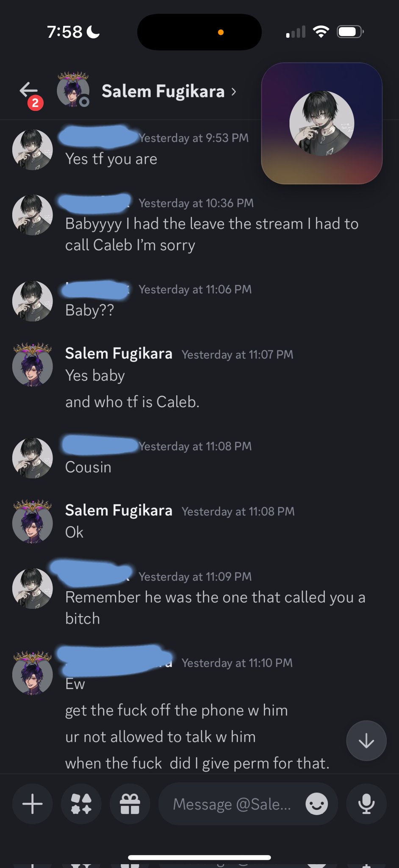Jump to latest messages arrow

coord(366,741)
